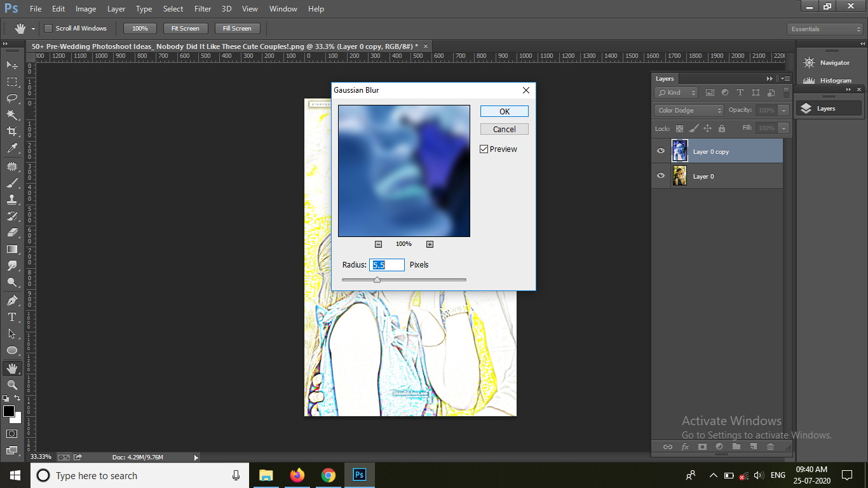Open the Image menu
Image resolution: width=868 pixels, height=488 pixels.
tap(86, 9)
